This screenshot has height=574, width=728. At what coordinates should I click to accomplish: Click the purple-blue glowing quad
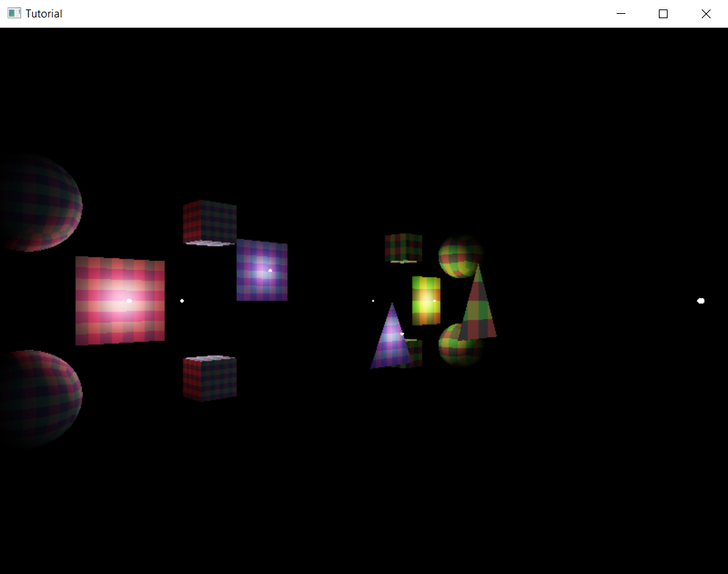[262, 271]
